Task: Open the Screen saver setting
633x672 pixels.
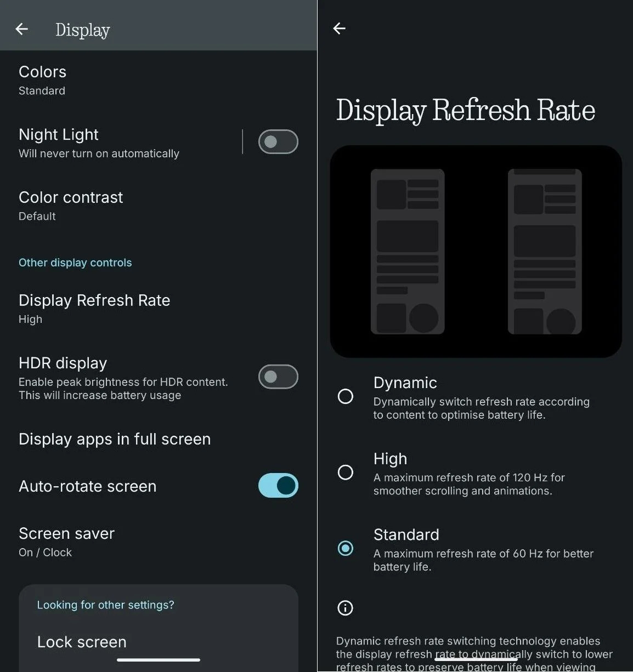Action: tap(159, 542)
